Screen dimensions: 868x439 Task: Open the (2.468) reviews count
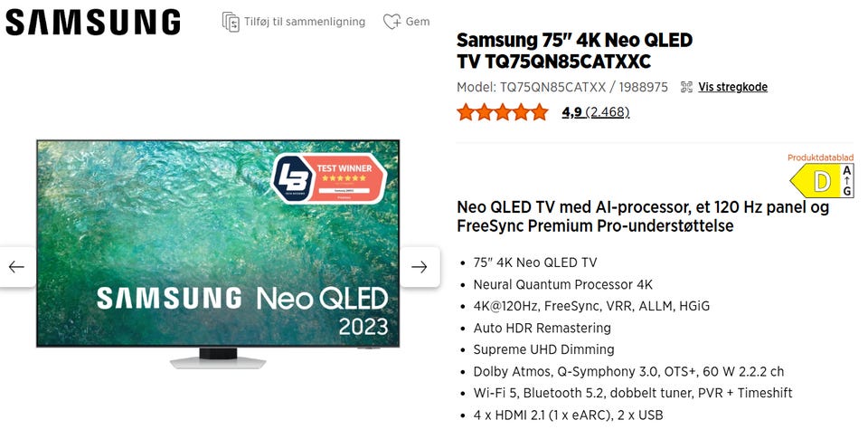pyautogui.click(x=608, y=112)
